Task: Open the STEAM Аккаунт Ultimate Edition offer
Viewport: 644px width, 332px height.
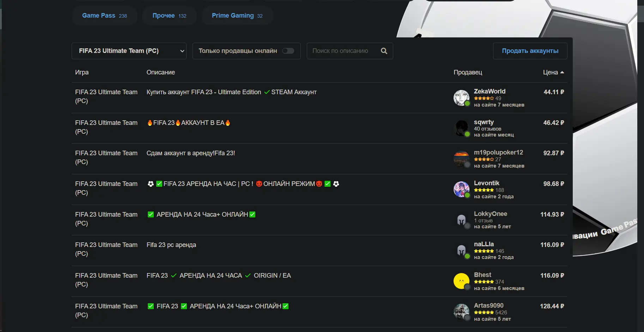Action: tap(231, 92)
